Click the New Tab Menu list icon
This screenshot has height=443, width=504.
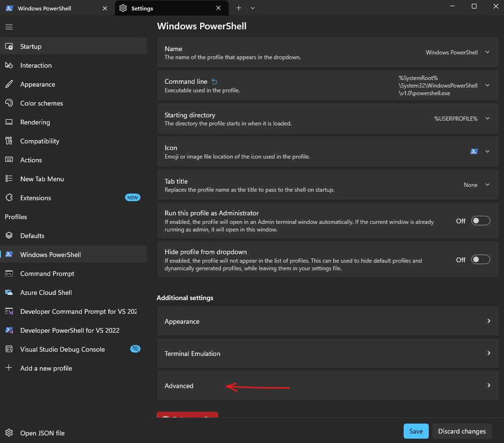coord(9,179)
